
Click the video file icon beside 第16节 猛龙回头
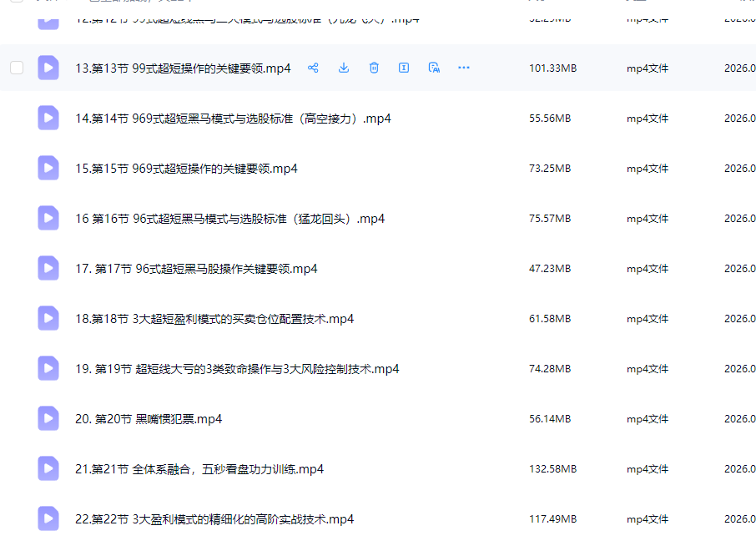[x=48, y=218]
